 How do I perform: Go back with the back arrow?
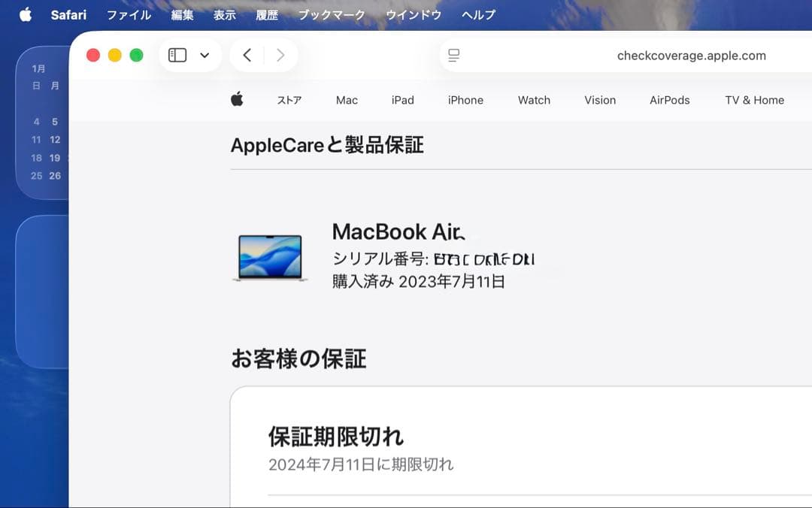click(x=247, y=55)
